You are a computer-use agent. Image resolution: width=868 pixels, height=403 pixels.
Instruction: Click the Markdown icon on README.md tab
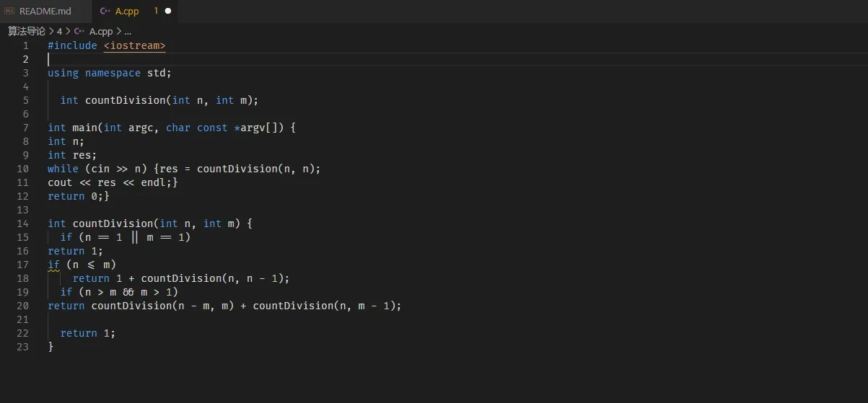(9, 12)
